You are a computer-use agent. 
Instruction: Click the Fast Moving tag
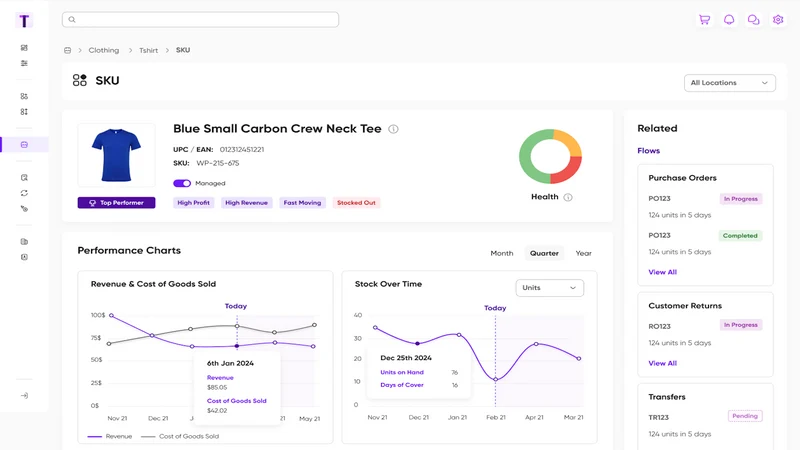[x=302, y=203]
